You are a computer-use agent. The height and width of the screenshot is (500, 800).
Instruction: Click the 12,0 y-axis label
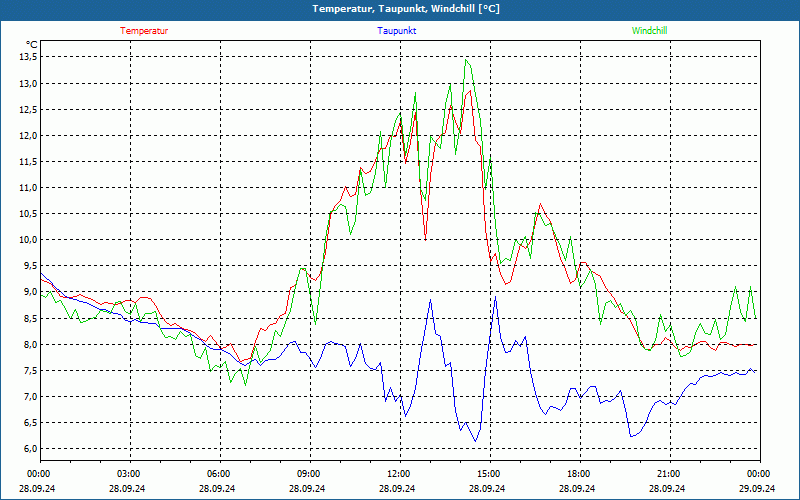point(28,136)
